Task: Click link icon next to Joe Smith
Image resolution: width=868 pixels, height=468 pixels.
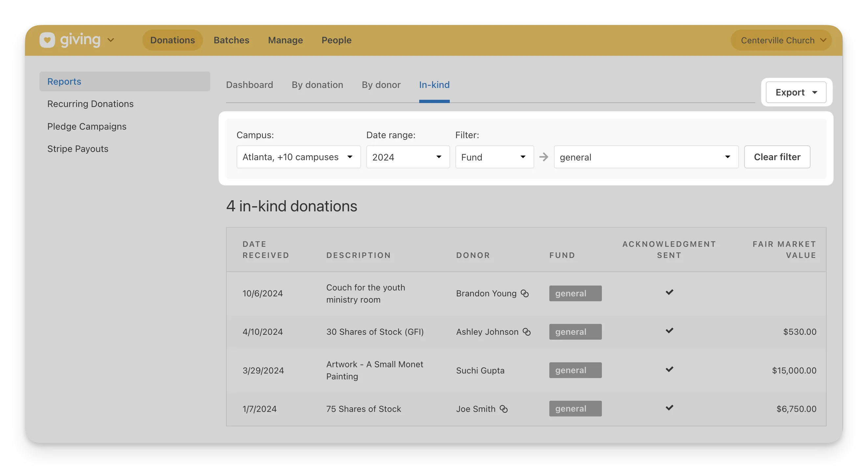Action: (504, 409)
